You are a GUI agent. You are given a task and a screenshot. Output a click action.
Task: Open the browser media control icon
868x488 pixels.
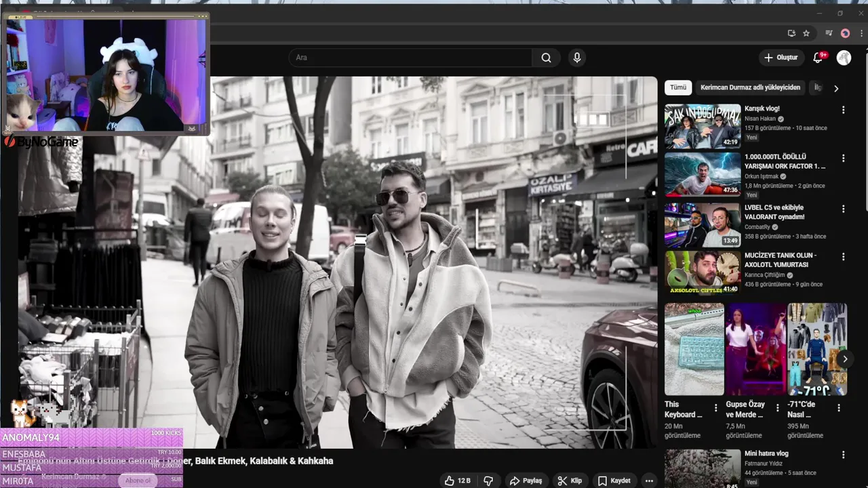click(x=829, y=33)
